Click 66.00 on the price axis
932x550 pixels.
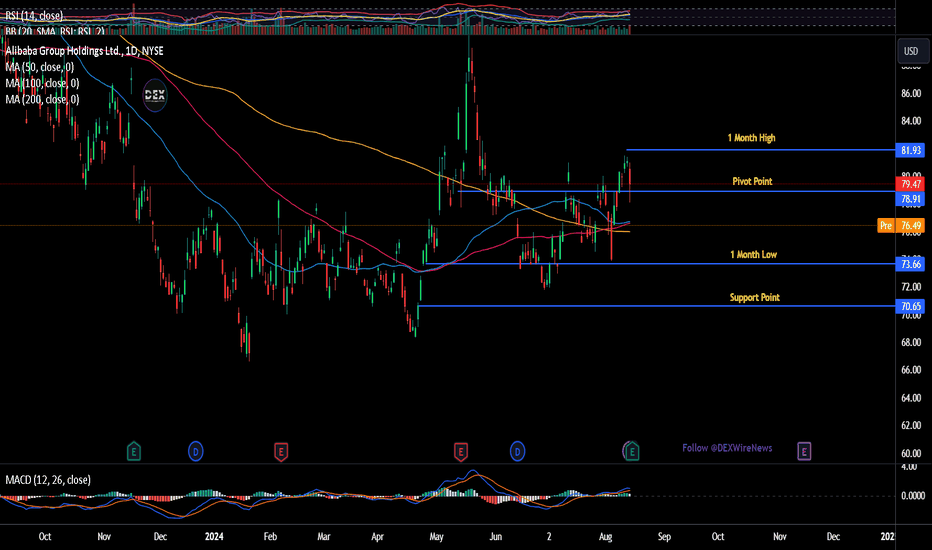[x=911, y=370]
